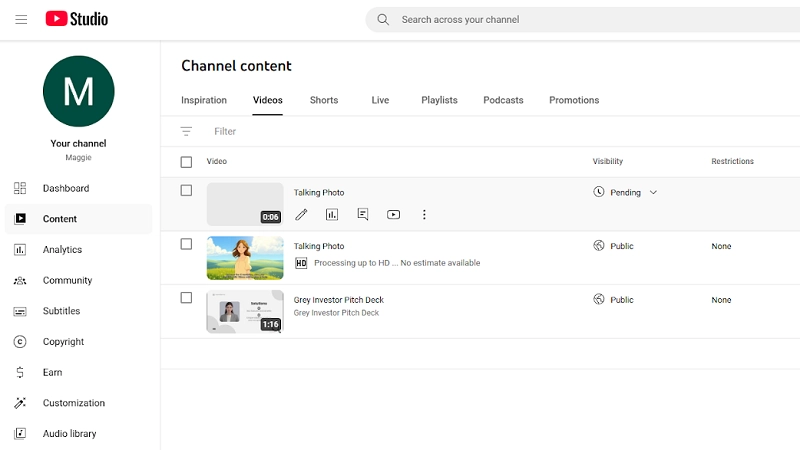Click the pencil Details icon for Talking Photo
Viewport: 800px width, 450px height.
click(301, 214)
